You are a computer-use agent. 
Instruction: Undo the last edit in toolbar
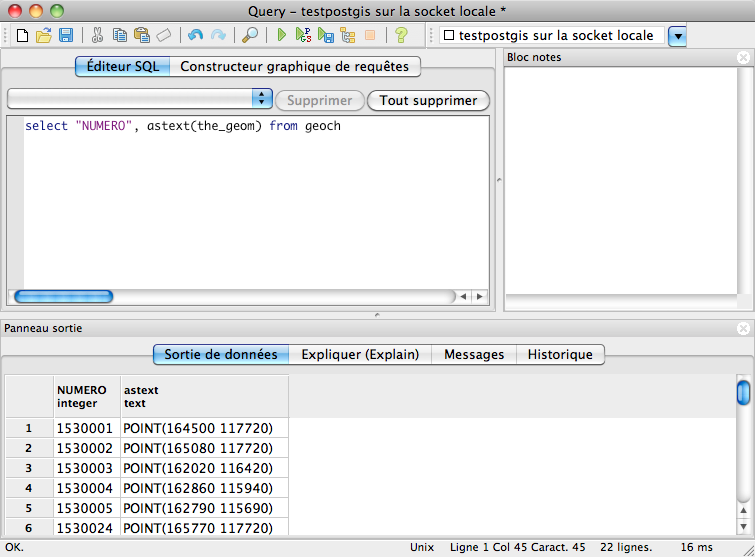click(x=195, y=35)
